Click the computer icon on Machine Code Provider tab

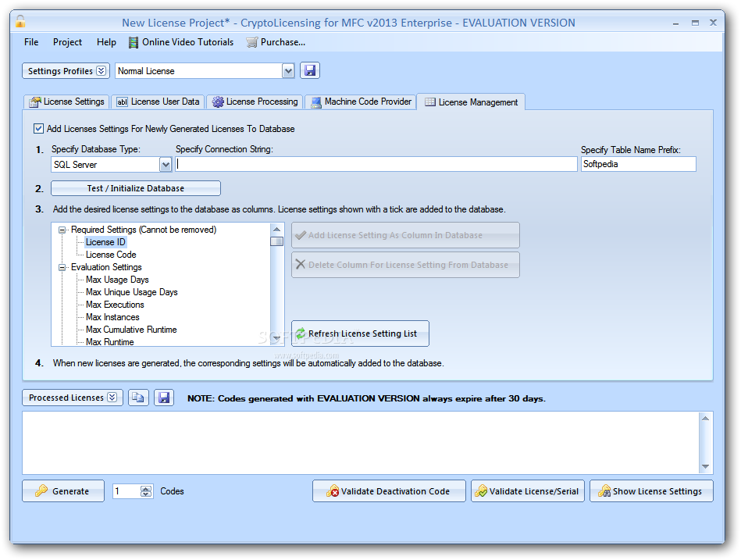[316, 102]
